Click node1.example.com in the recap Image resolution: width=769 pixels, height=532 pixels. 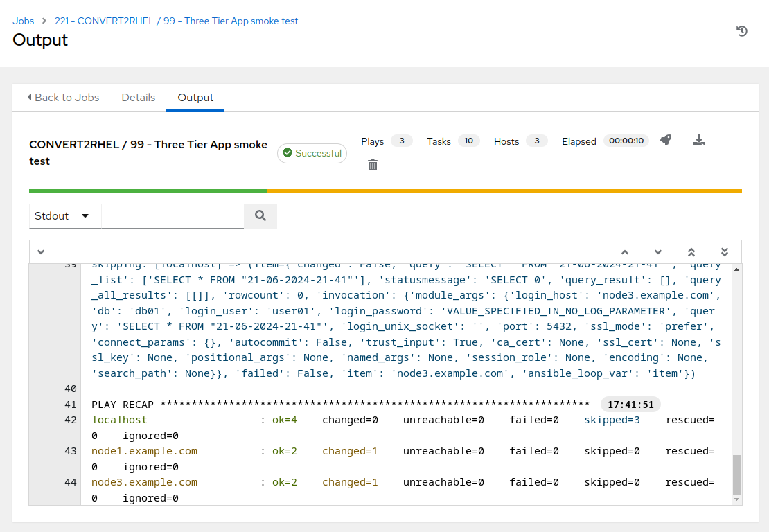coord(144,451)
